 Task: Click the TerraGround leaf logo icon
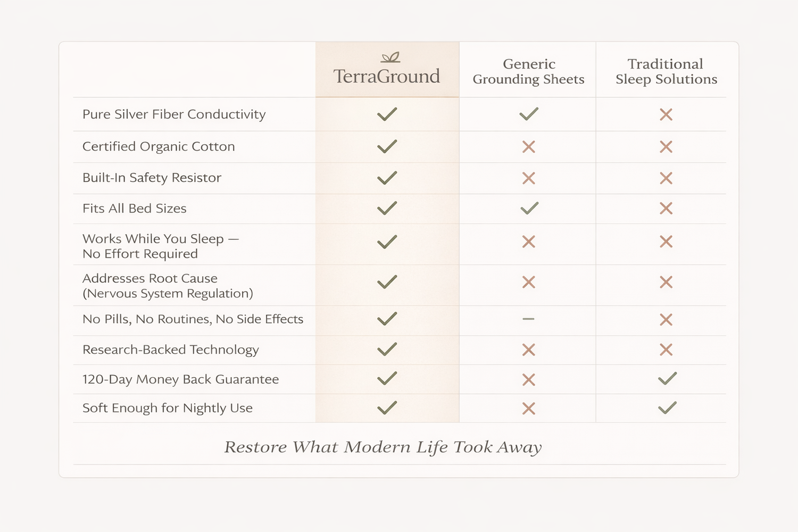tap(390, 57)
